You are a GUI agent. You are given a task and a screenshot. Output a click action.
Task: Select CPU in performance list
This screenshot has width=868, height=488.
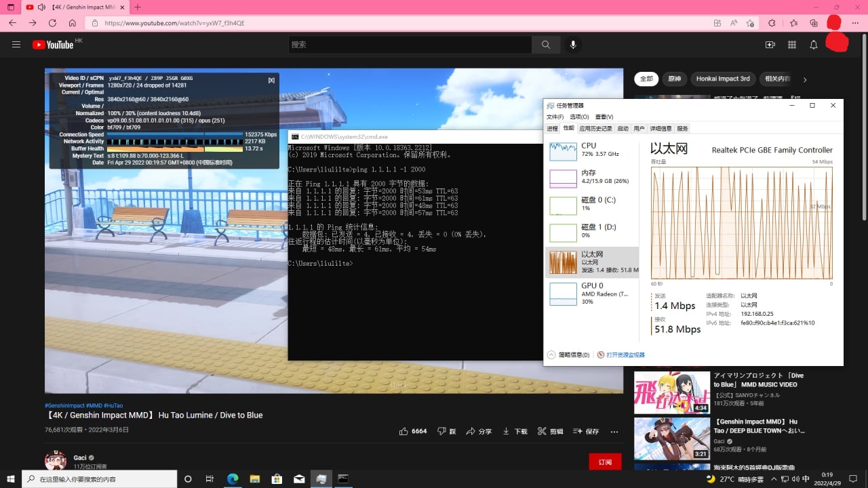pos(592,151)
